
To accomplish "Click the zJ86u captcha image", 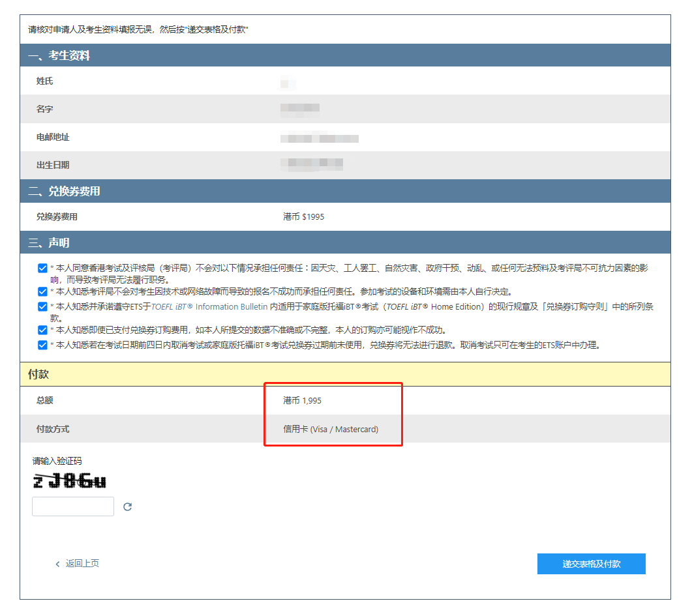I will [x=69, y=482].
